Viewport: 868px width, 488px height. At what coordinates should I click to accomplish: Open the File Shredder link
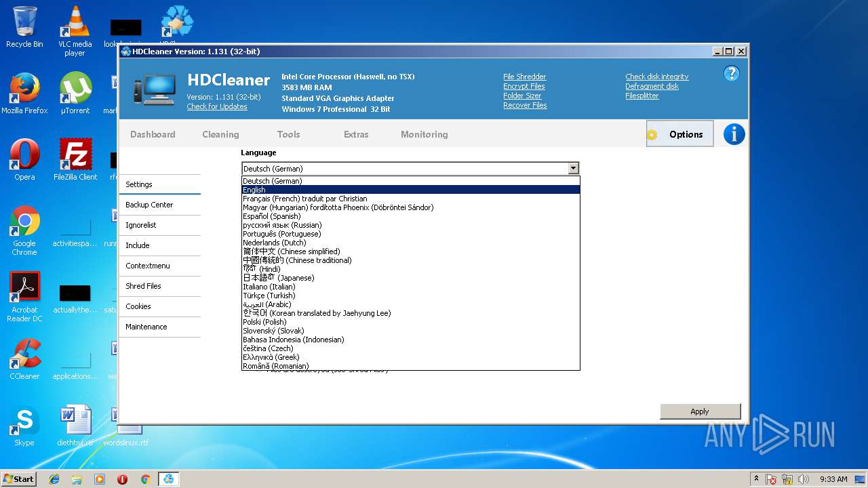point(524,77)
